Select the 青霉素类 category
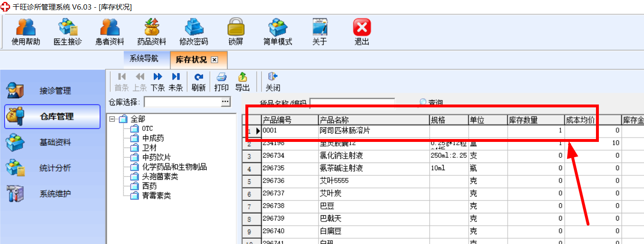644x244 pixels. 157,196
